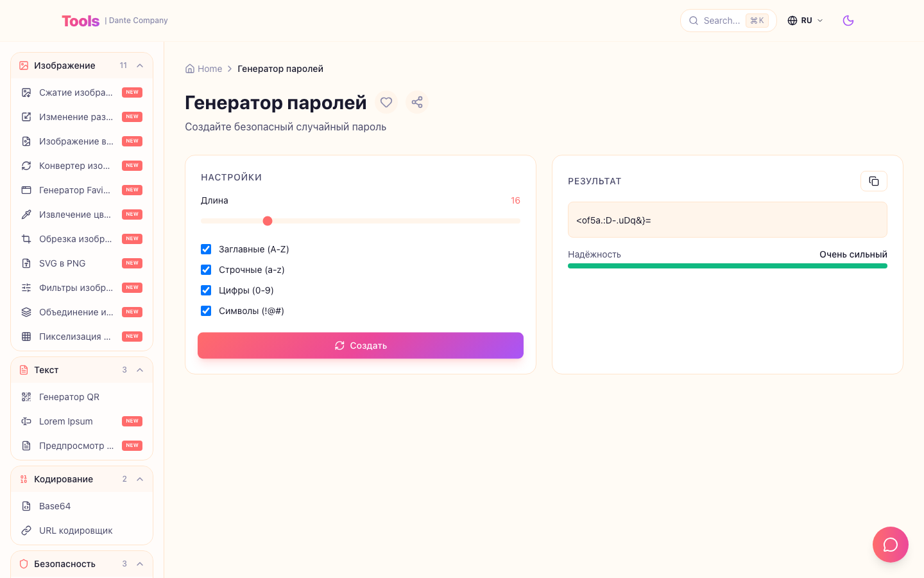The image size is (924, 578).
Task: Click the generated password field
Action: pyautogui.click(x=728, y=220)
